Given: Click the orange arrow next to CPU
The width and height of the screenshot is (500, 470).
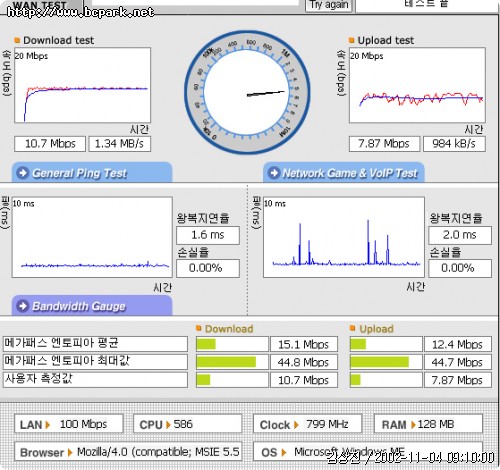Looking at the screenshot, I should (168, 425).
